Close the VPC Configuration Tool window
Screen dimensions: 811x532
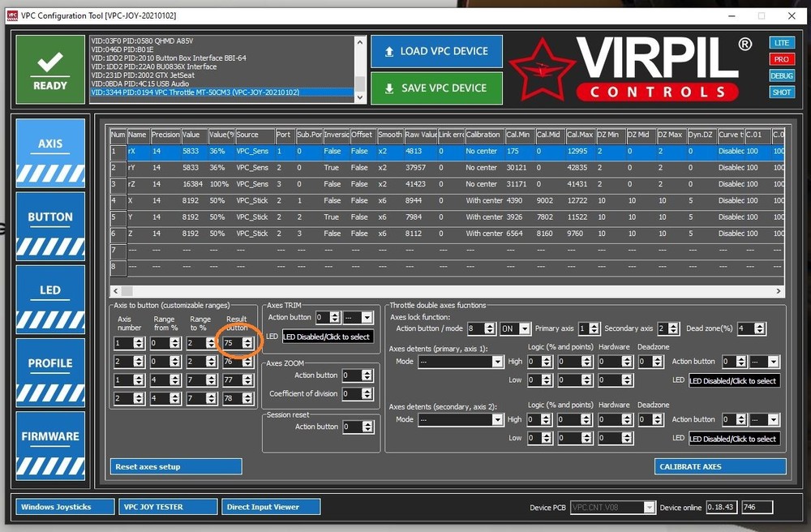click(792, 16)
